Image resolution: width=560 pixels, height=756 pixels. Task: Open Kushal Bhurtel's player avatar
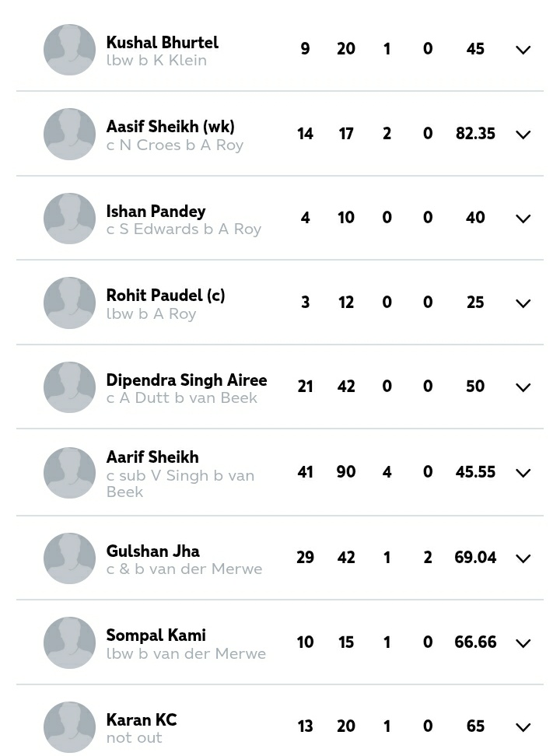click(69, 50)
